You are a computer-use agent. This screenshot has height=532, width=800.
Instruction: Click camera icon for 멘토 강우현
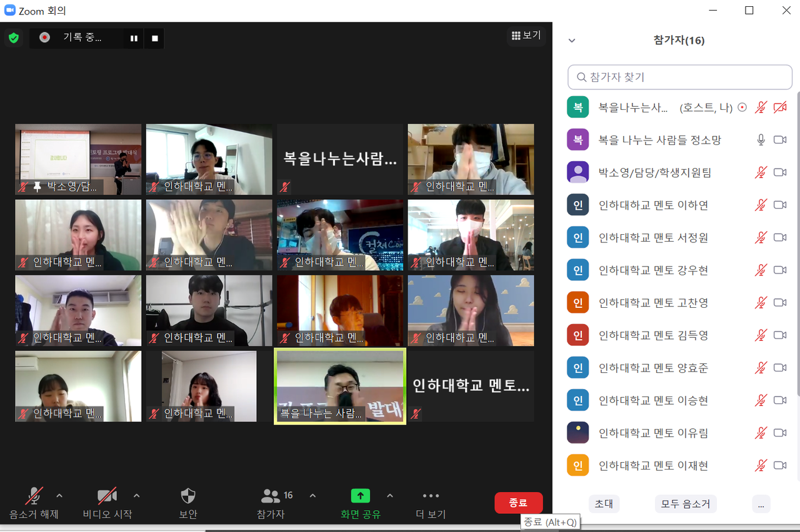tap(780, 270)
